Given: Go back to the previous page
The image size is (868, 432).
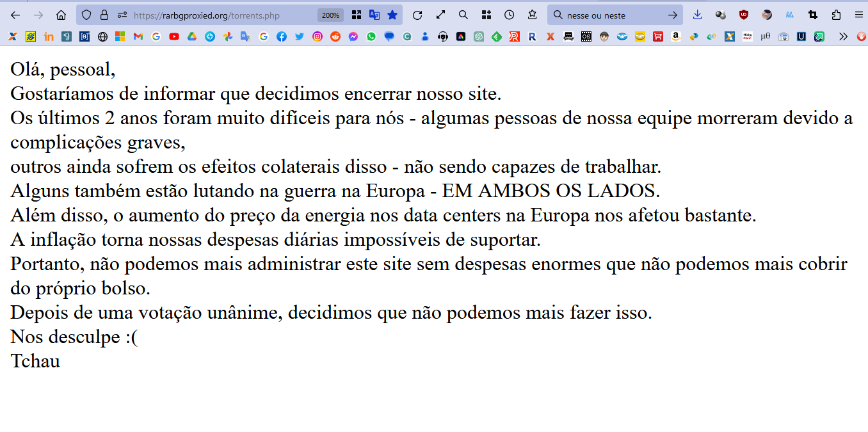Looking at the screenshot, I should pos(15,15).
